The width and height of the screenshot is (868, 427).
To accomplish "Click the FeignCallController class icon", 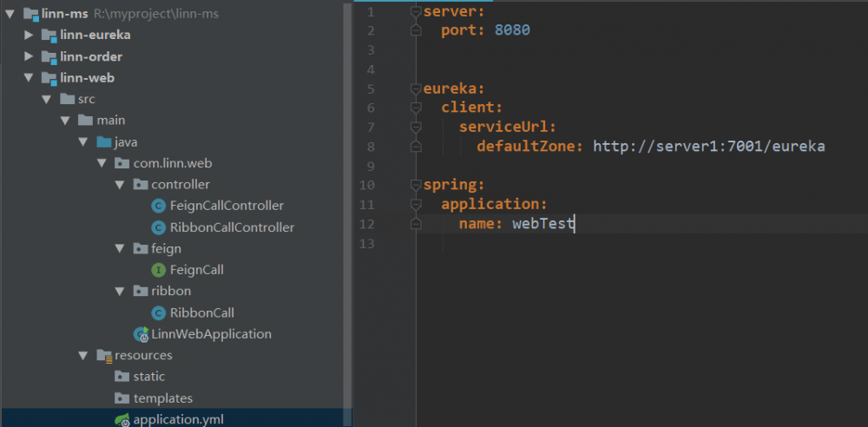I will [158, 206].
